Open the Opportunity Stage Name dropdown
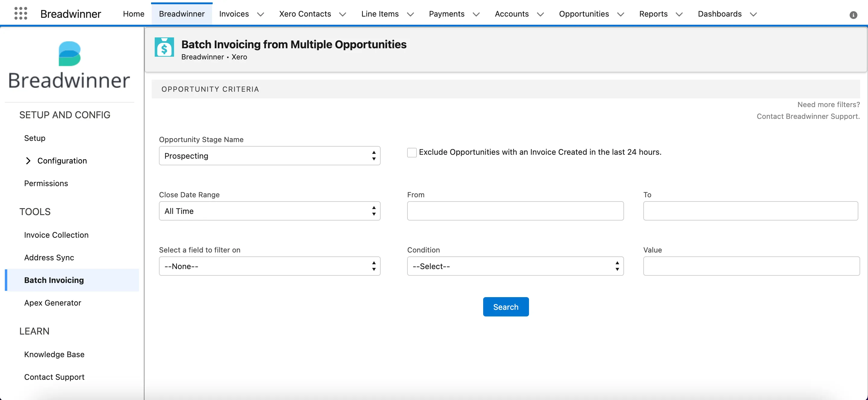Image resolution: width=868 pixels, height=400 pixels. point(270,156)
